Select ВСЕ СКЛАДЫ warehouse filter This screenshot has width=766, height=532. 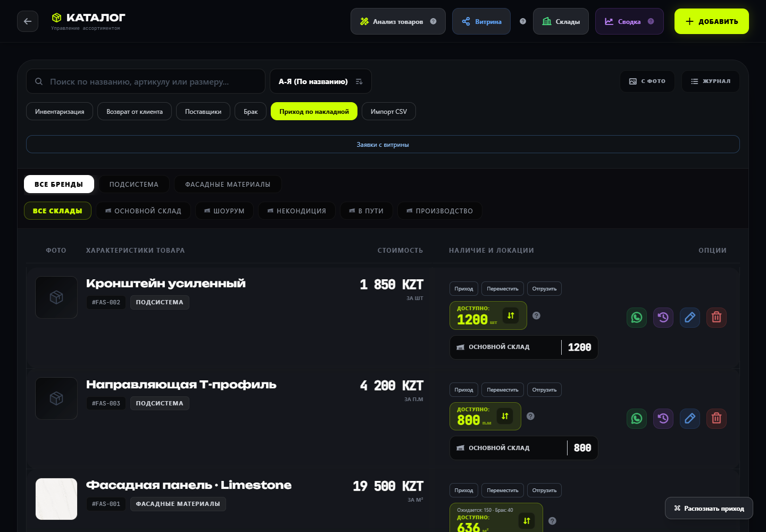[x=57, y=211]
